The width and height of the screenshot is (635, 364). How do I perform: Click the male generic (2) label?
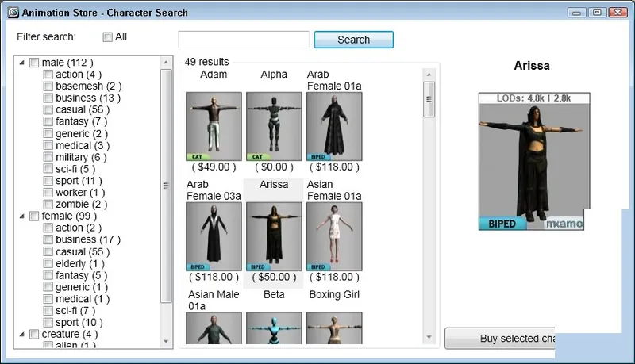82,133
